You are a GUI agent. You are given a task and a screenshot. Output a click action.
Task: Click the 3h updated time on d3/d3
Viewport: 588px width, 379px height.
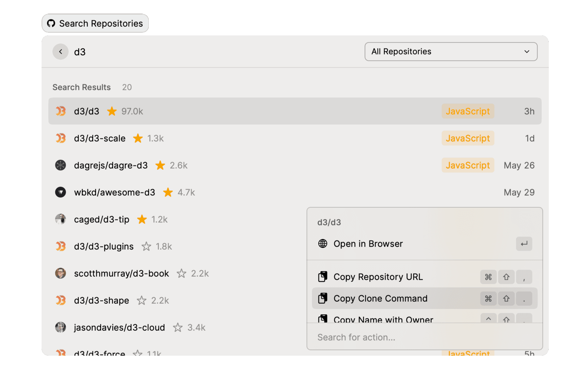pos(529,111)
